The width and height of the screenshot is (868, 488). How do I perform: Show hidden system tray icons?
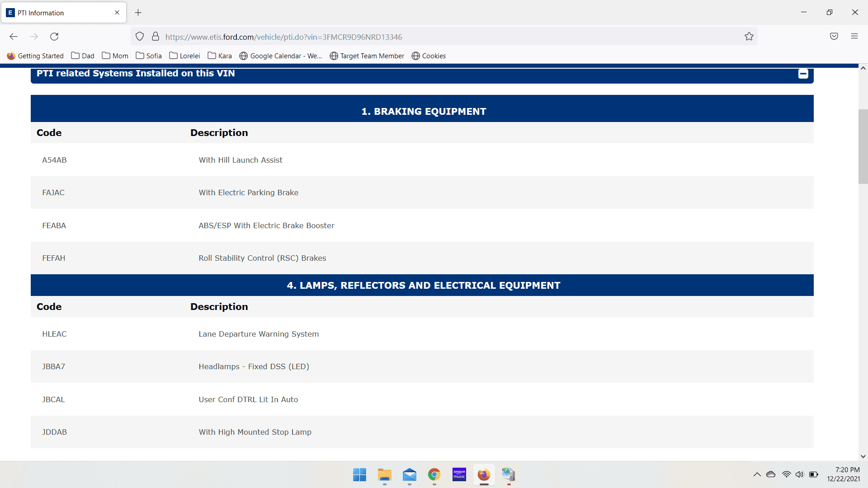(757, 474)
